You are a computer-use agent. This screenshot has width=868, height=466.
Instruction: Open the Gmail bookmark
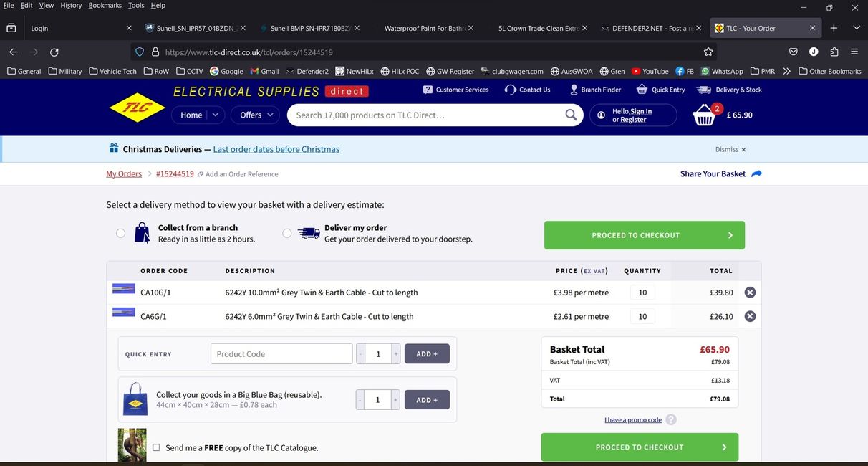[x=264, y=71]
